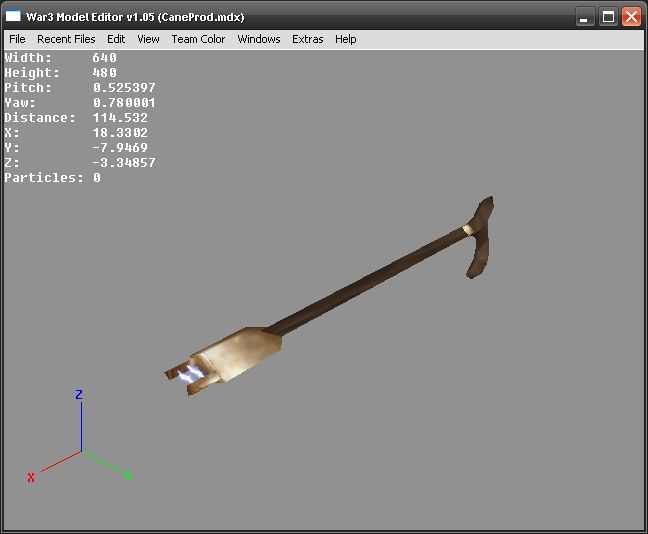Open the Extras menu
Viewport: 648px width, 534px height.
tap(307, 39)
